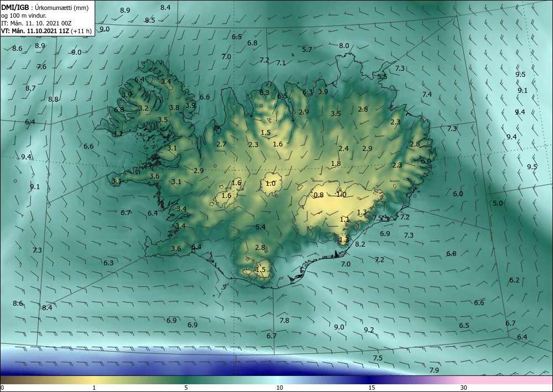Click the '30' tick on the color scale
Viewport: 553px width, 392px height.
464,388
